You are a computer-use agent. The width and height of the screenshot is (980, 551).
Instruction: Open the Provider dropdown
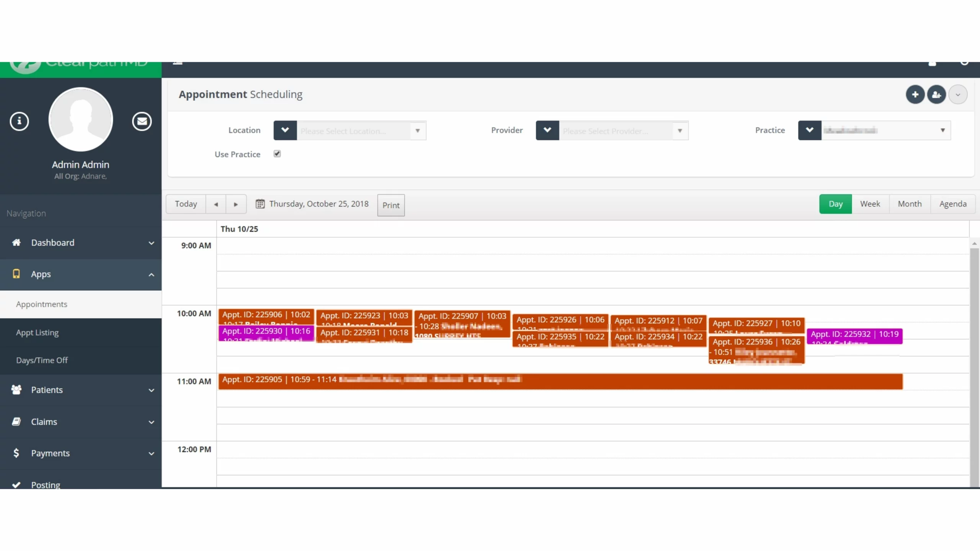[680, 131]
